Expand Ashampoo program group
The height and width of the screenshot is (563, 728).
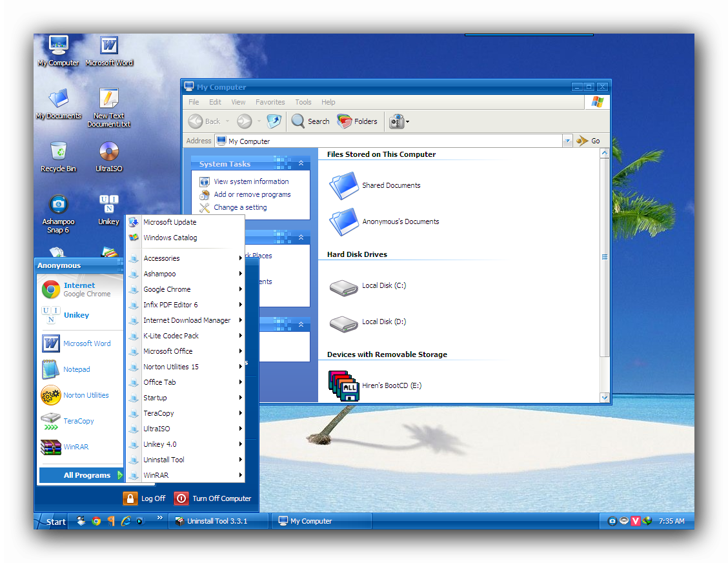(x=186, y=274)
